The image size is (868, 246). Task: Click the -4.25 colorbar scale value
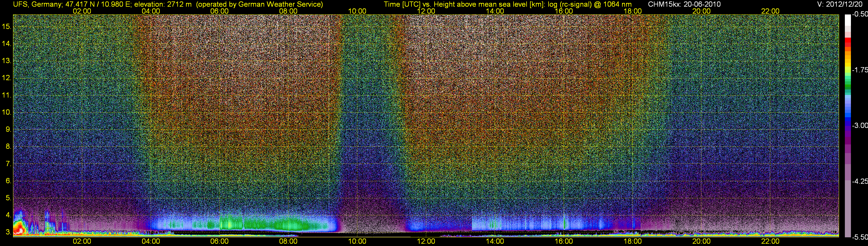tap(860, 181)
